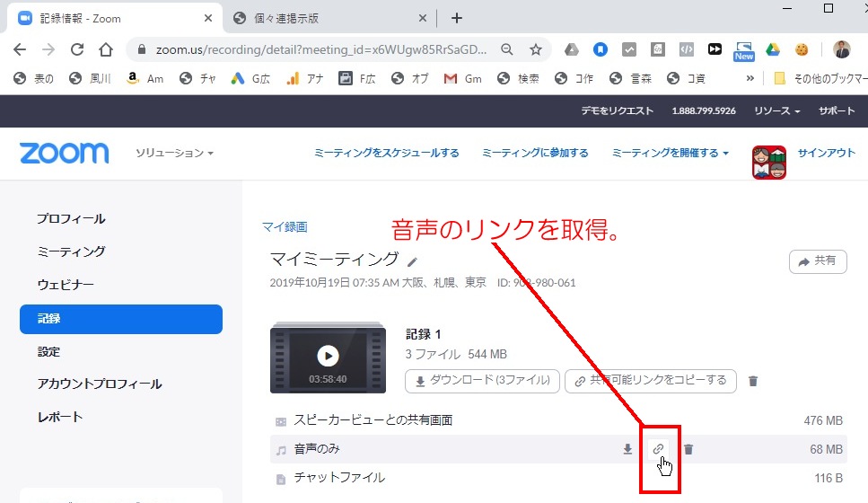Click the address bar lock icon
The width and height of the screenshot is (868, 503).
pyautogui.click(x=142, y=50)
